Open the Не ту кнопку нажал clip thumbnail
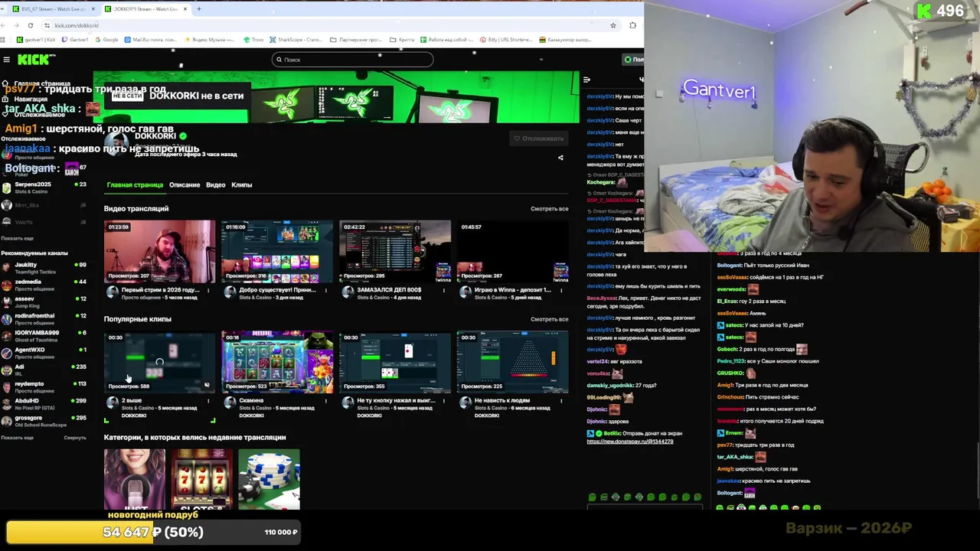 click(395, 362)
